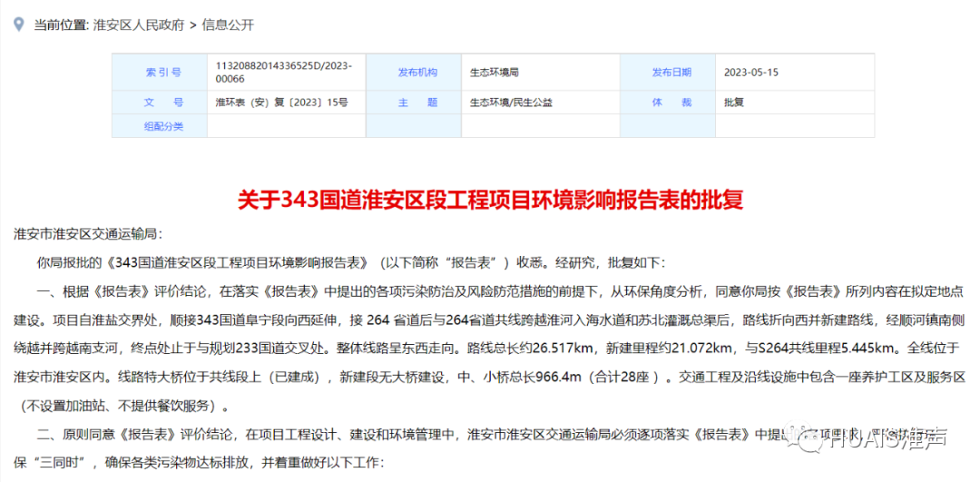The height and width of the screenshot is (482, 980).
Task: Click the red article title heading
Action: click(x=490, y=199)
